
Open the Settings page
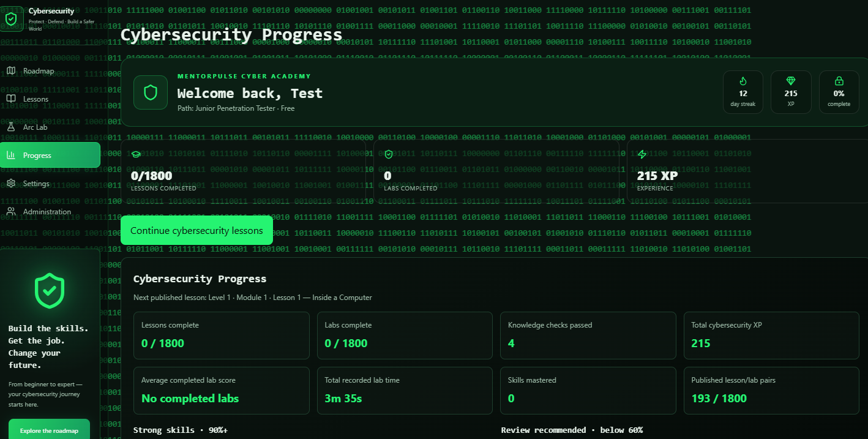[x=50, y=184]
